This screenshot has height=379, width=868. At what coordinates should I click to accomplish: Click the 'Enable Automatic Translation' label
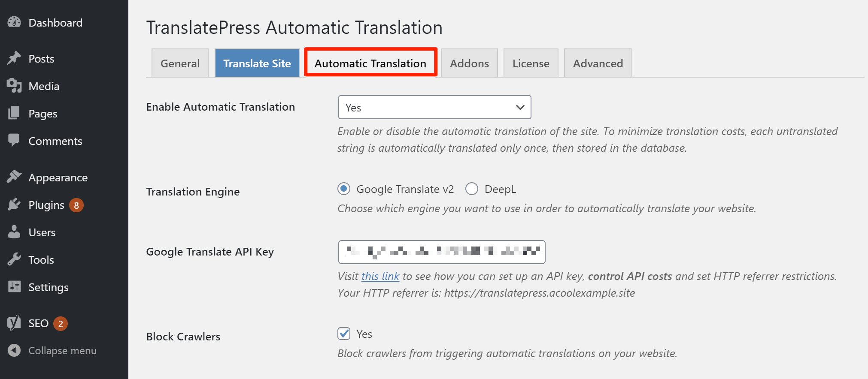(221, 107)
